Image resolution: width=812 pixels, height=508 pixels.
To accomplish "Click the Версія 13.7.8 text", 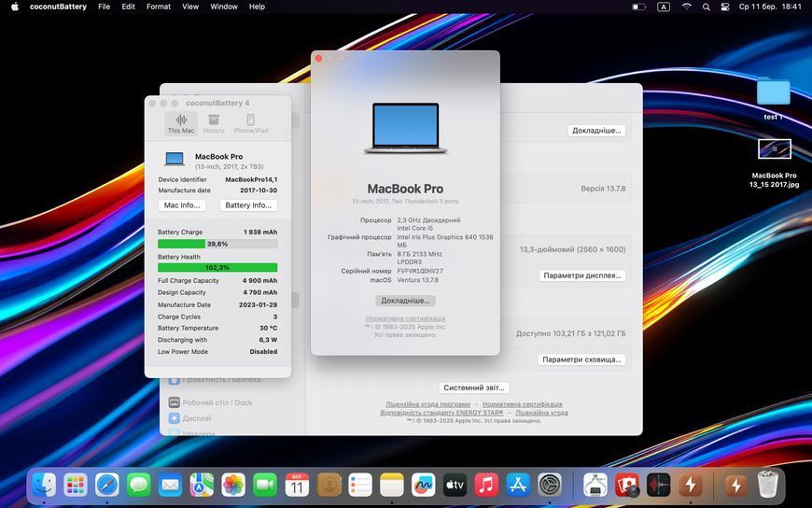I will 603,189.
